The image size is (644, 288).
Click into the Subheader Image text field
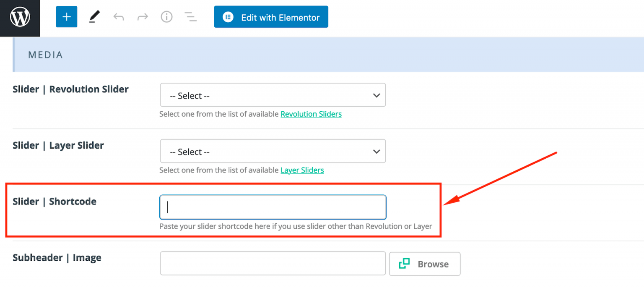[x=273, y=264]
